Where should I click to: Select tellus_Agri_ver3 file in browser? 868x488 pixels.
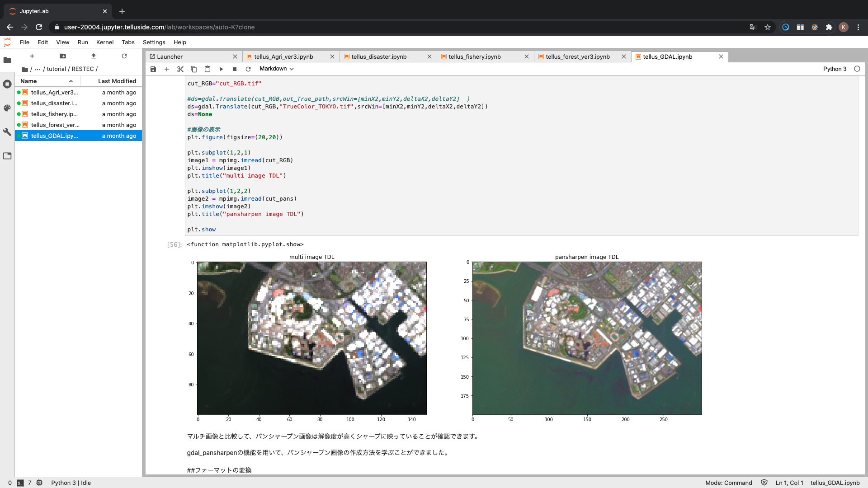tap(78, 92)
